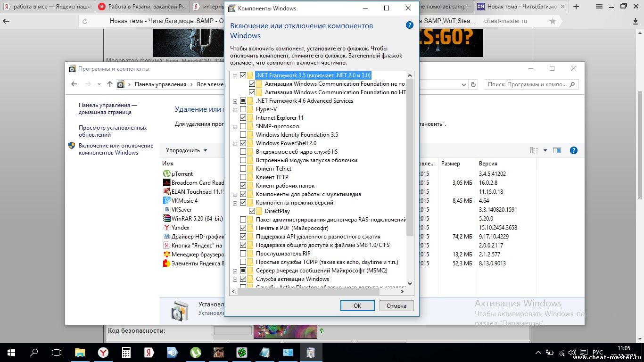Open the Упорядочить dropdown menu
The image size is (644, 362).
coord(186,150)
